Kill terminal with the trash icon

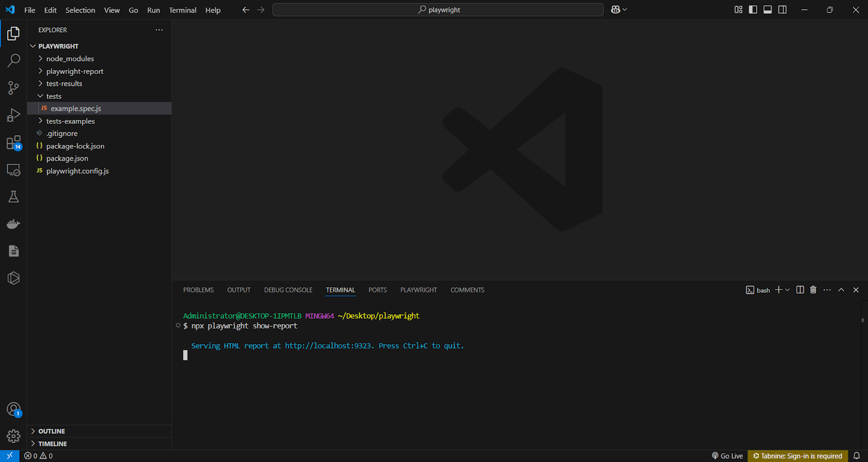point(813,290)
